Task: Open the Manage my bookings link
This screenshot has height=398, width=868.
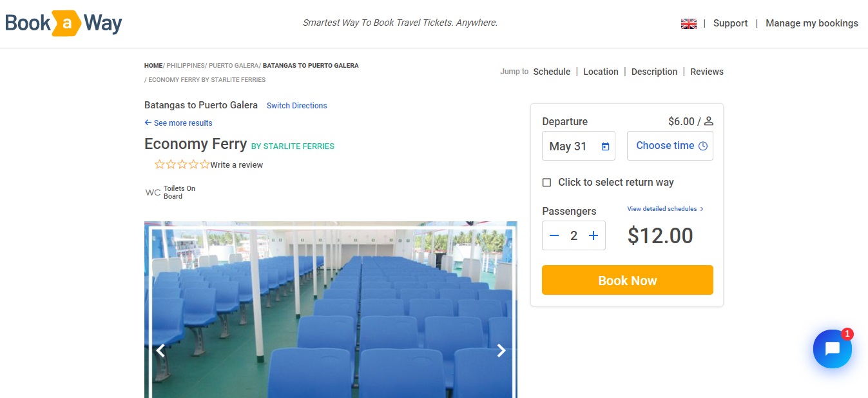Action: coord(812,23)
